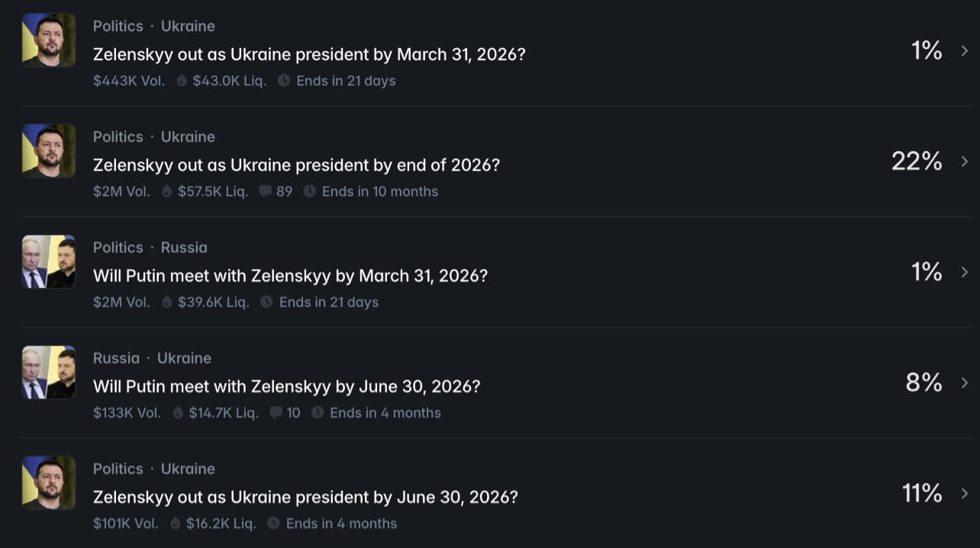
Task: Select the Russia tag on the March 31 Putin market
Action: point(184,247)
